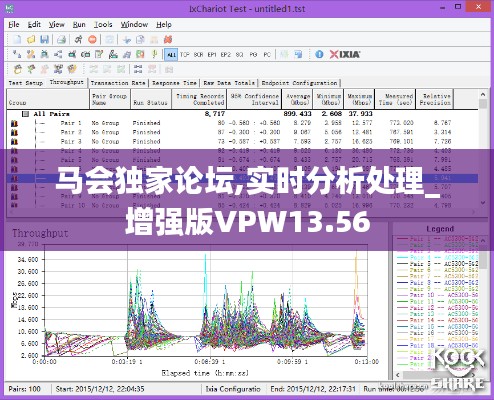The height and width of the screenshot is (400, 494).
Task: Open the Edit menu
Action: (34, 25)
